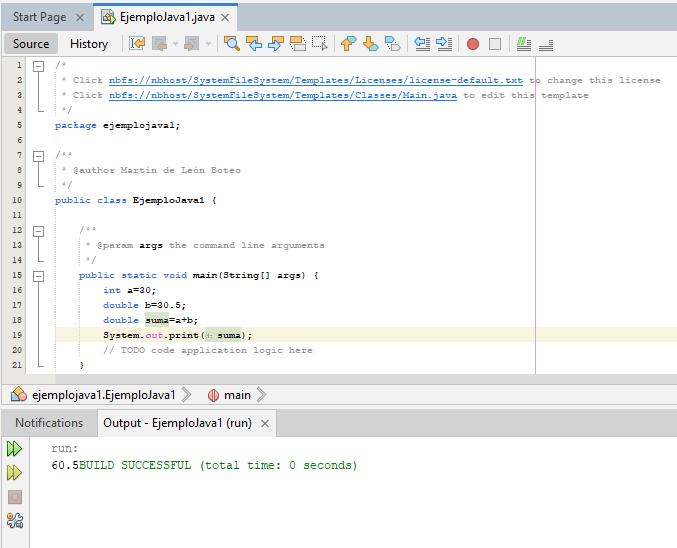Click the editor horizontal scrollbar
Screen dimensions: 677x548
365,379
